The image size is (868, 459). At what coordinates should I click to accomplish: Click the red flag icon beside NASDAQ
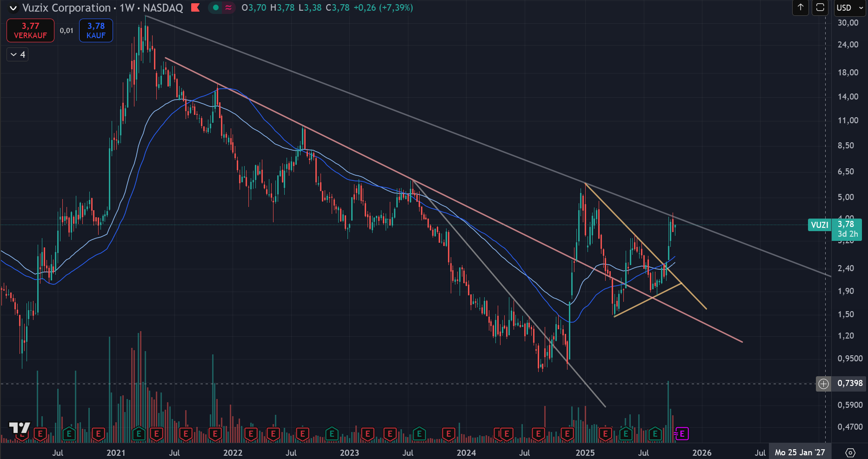[195, 7]
